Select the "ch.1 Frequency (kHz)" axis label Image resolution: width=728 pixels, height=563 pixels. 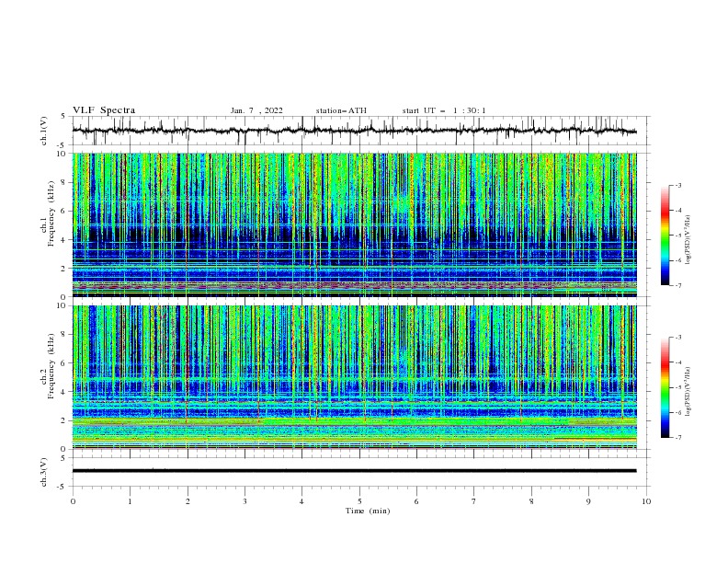48,213
